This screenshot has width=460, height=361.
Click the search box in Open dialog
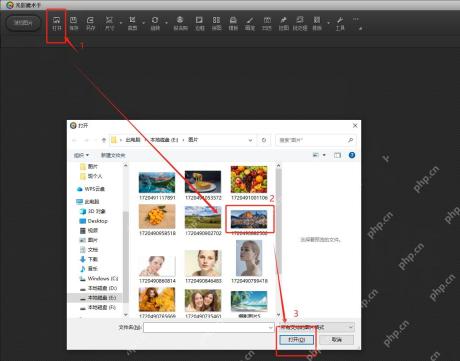pos(316,140)
